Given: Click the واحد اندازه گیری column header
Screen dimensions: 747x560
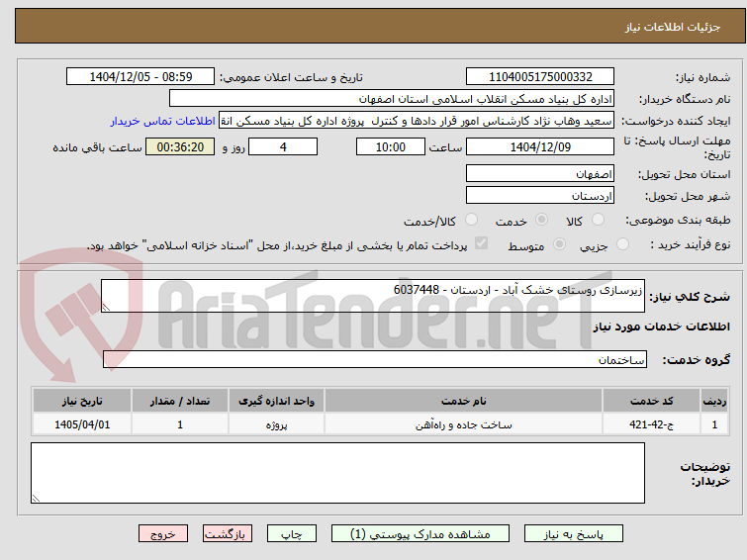Looking at the screenshot, I should tap(276, 401).
